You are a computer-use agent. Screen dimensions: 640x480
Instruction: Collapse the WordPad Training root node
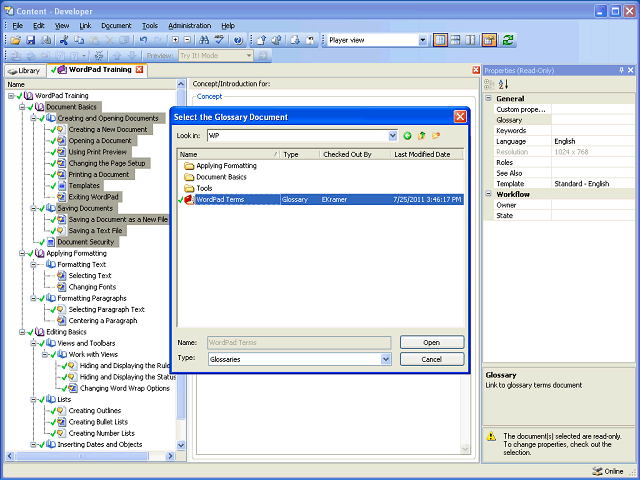click(x=11, y=96)
